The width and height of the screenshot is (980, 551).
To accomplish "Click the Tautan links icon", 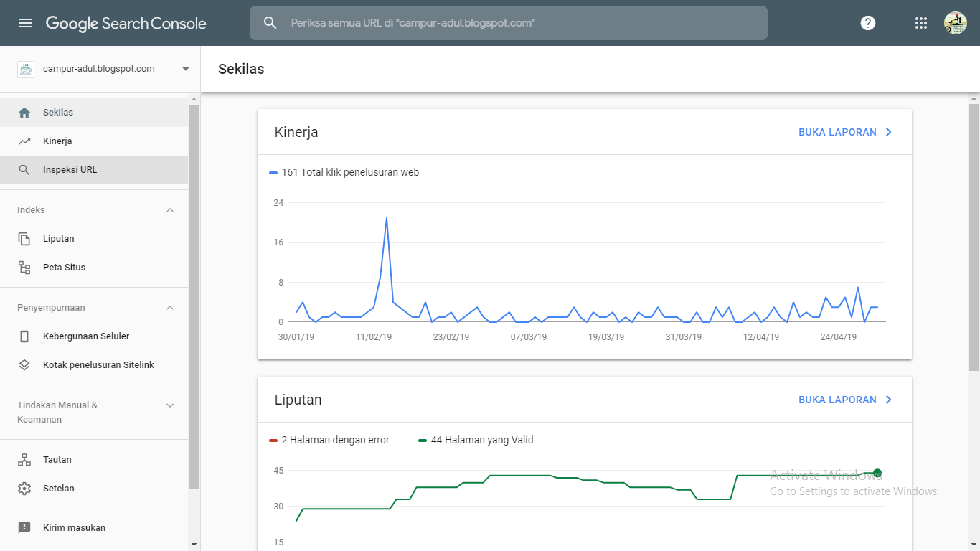I will point(24,460).
